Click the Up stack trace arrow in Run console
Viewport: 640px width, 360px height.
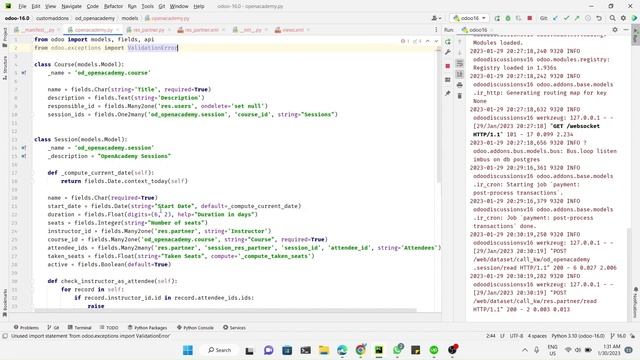click(x=460, y=42)
